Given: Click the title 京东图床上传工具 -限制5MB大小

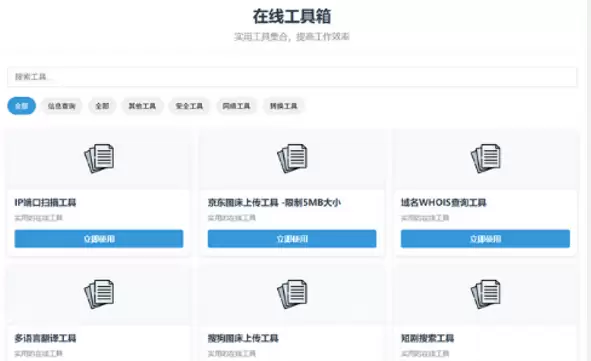Looking at the screenshot, I should (274, 203).
